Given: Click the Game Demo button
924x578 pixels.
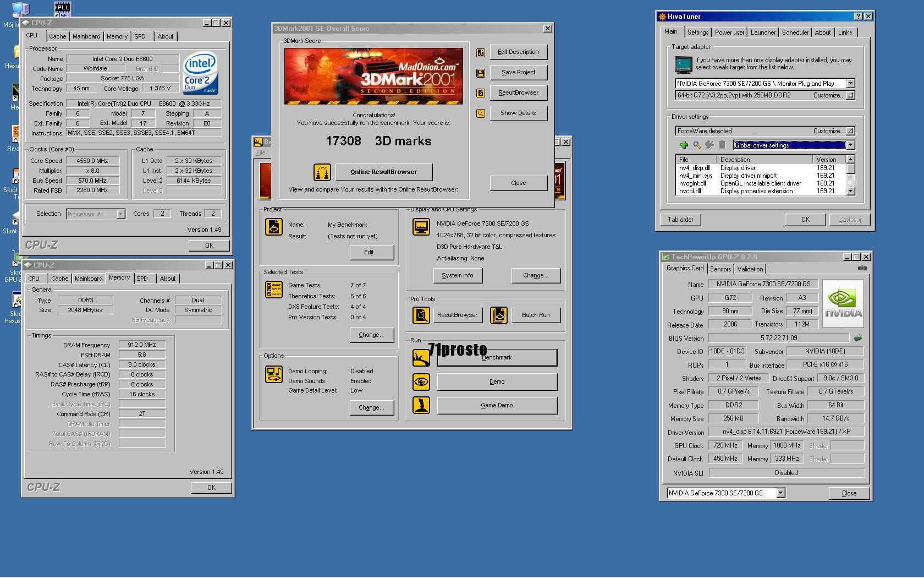Looking at the screenshot, I should 497,405.
